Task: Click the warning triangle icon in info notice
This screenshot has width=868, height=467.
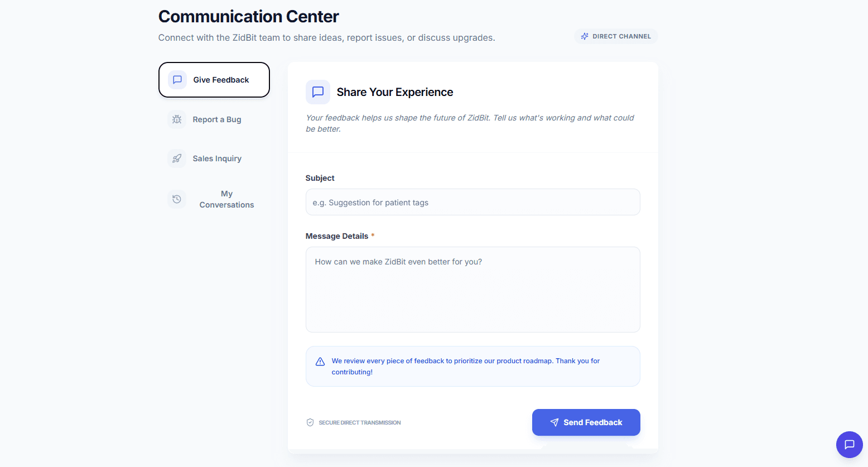Action: (x=320, y=362)
